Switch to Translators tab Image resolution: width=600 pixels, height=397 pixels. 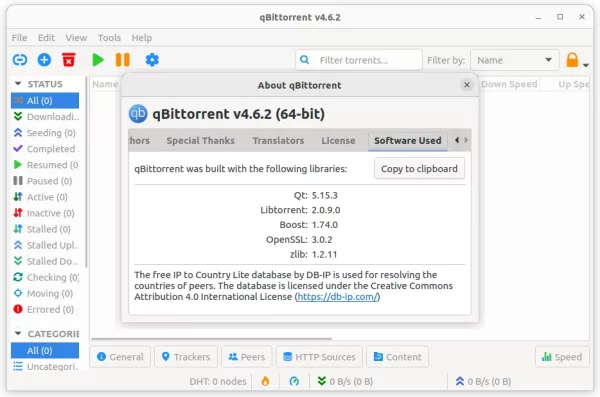coord(278,141)
